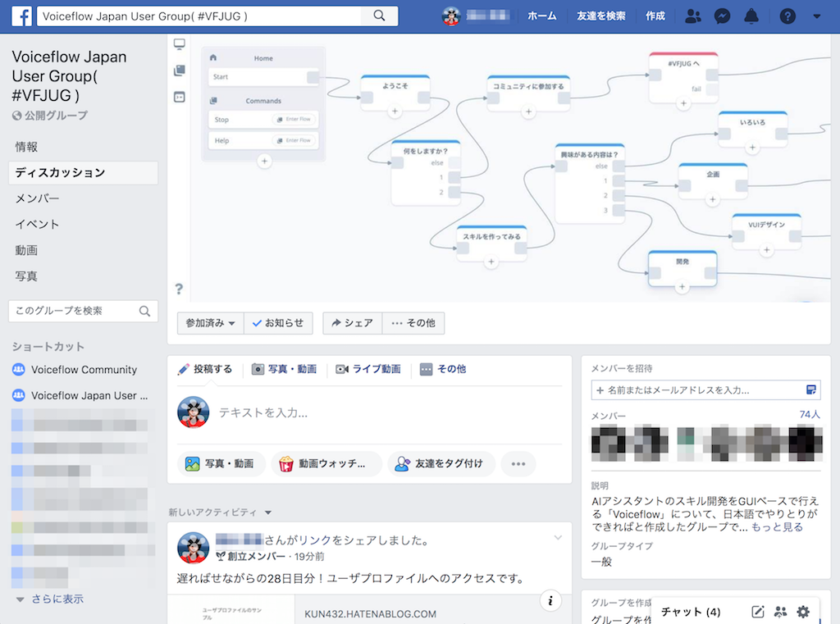The image size is (840, 624).
Task: Go to ホーム in the top bar
Action: 541,16
